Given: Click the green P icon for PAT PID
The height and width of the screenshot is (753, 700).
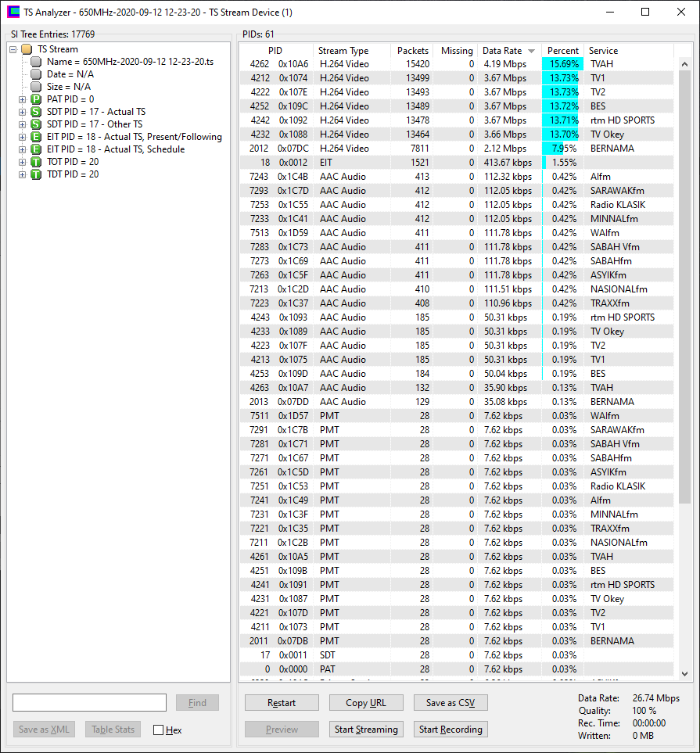Looking at the screenshot, I should [36, 99].
